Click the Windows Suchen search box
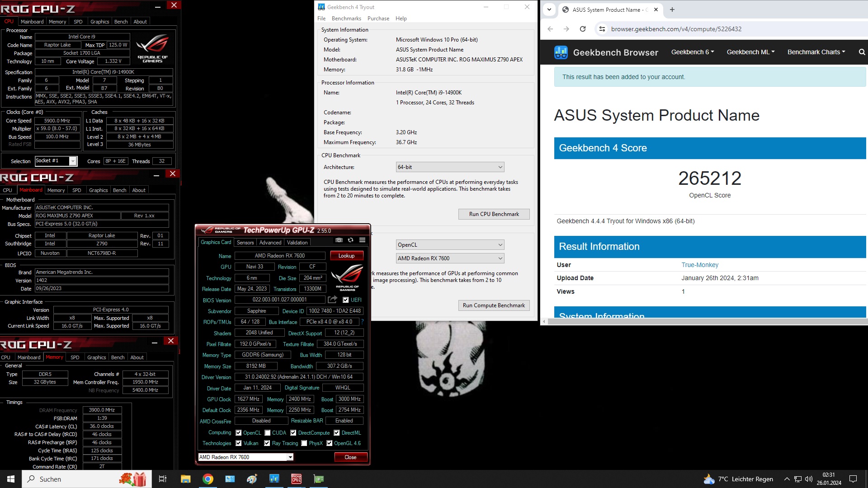This screenshot has height=488, width=868. 87,479
